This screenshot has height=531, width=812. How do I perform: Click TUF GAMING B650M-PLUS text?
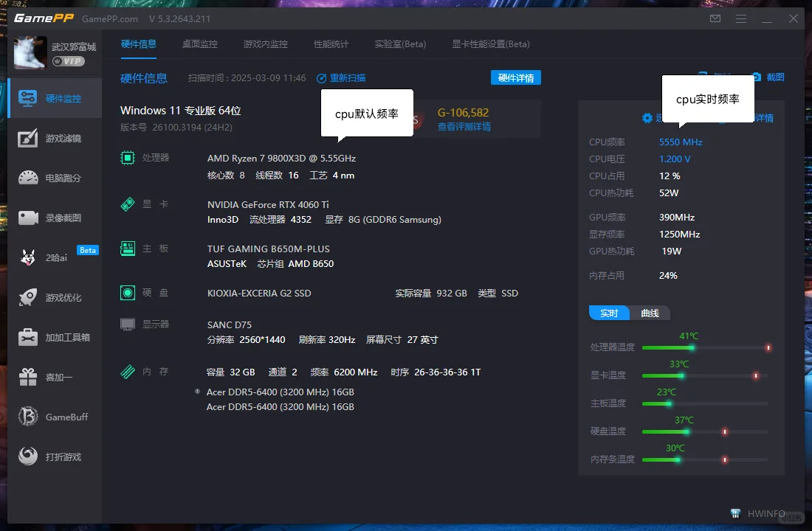click(268, 249)
